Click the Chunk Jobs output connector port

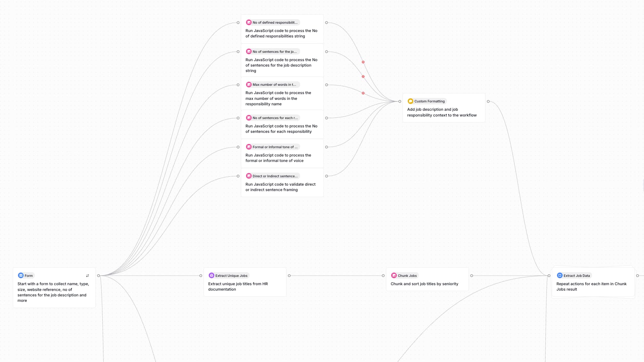click(x=472, y=276)
